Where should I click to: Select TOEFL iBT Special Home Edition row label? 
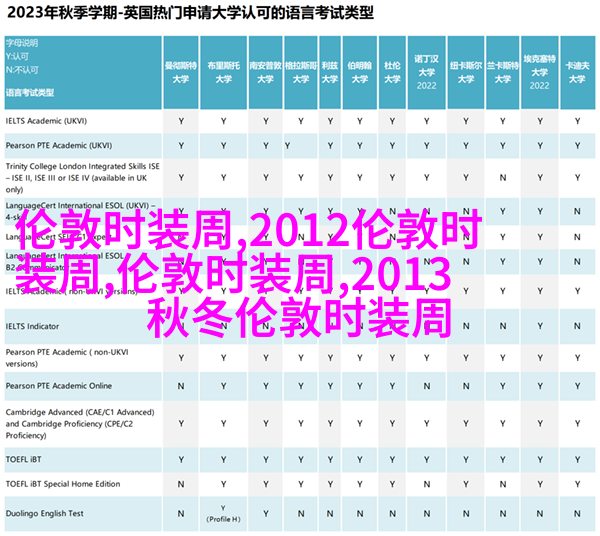pos(63,484)
